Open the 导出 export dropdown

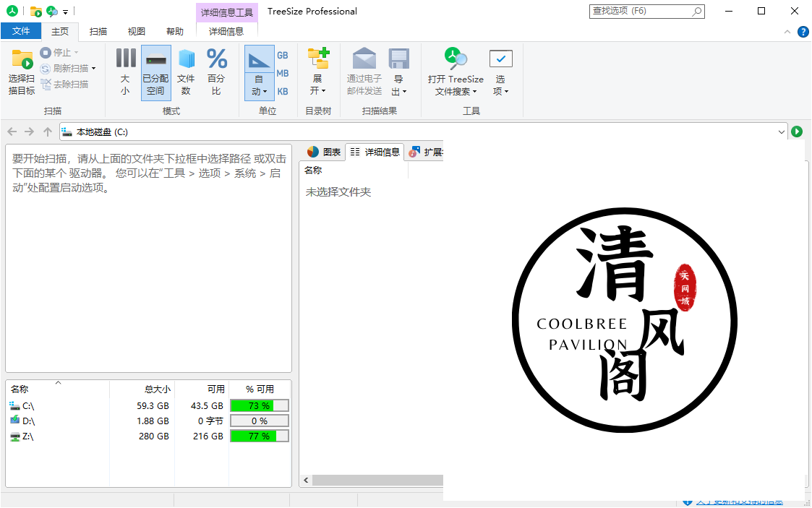[398, 72]
